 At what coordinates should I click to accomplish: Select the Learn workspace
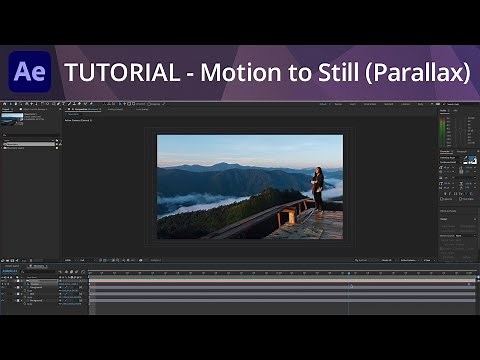click(x=353, y=104)
